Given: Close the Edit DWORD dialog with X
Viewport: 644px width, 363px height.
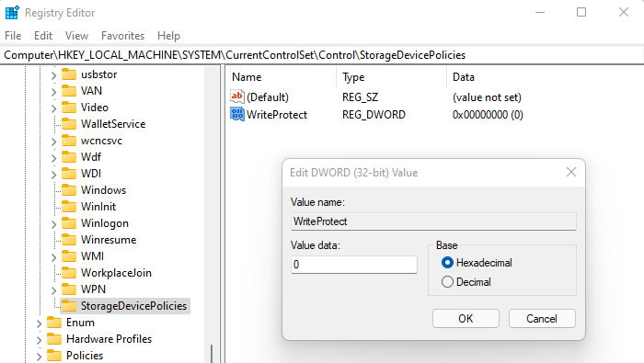Looking at the screenshot, I should [x=571, y=172].
